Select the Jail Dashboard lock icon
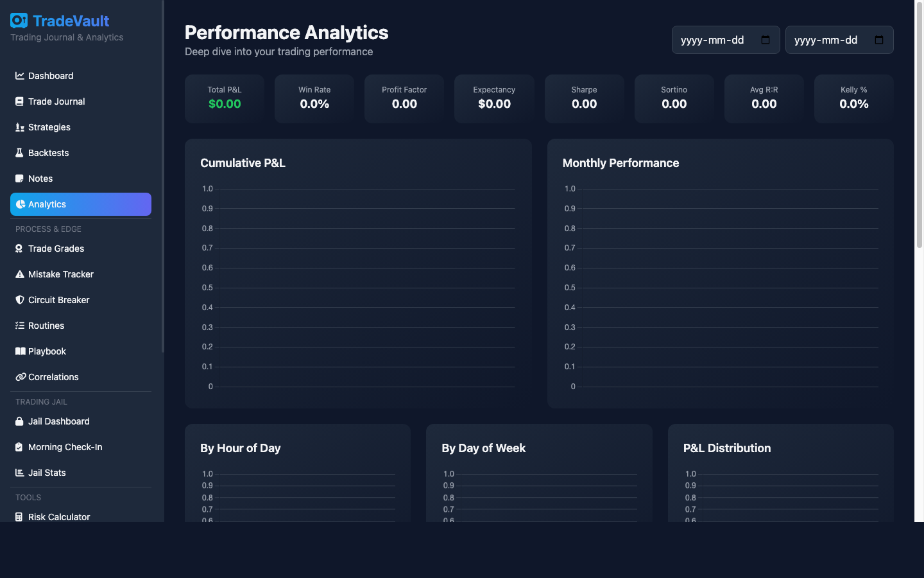This screenshot has width=924, height=578. pos(19,421)
